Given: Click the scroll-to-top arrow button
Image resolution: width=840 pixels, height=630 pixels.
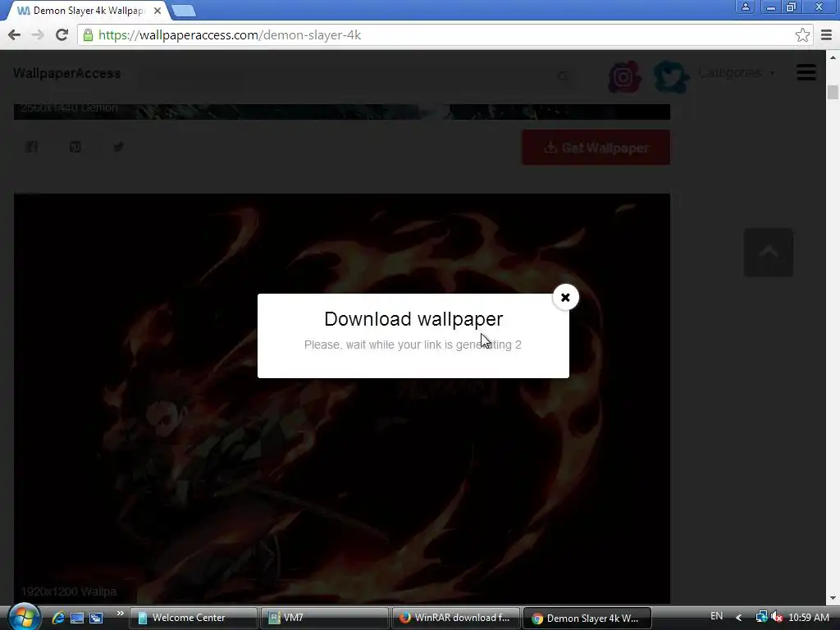Looking at the screenshot, I should 768,253.
